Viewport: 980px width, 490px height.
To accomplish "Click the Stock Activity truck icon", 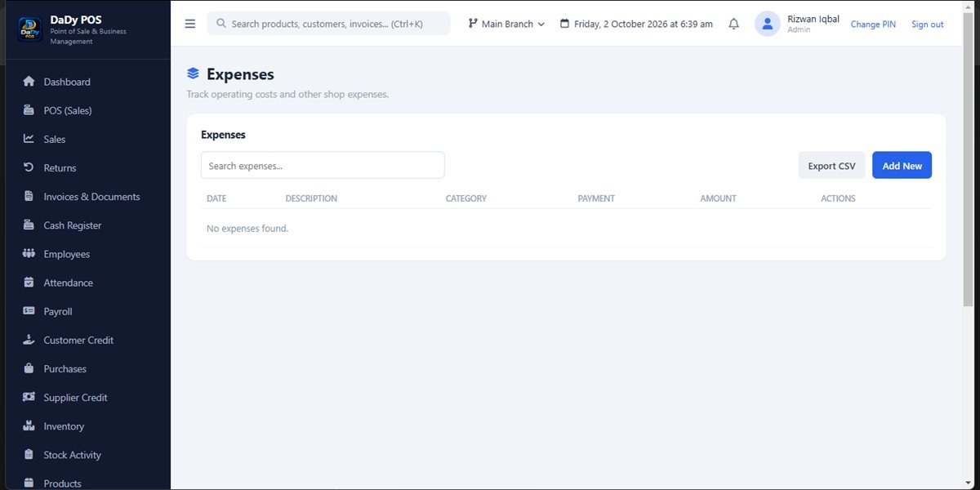I will 29,455.
